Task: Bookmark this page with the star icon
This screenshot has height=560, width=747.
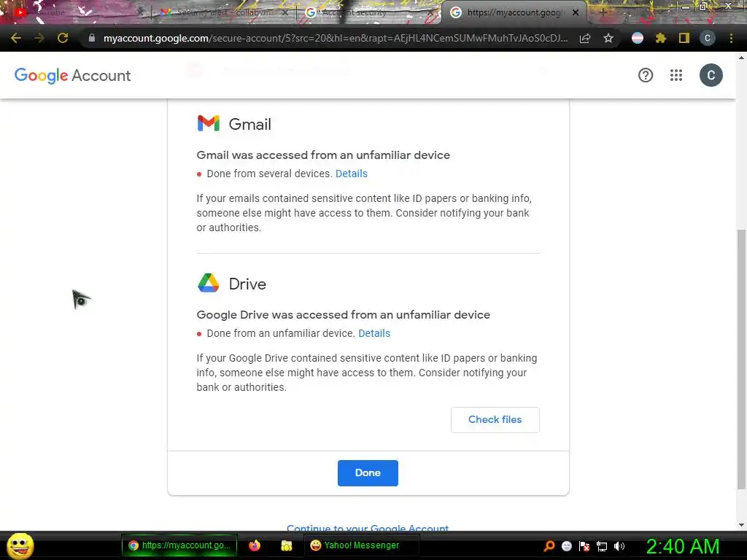Action: tap(608, 38)
